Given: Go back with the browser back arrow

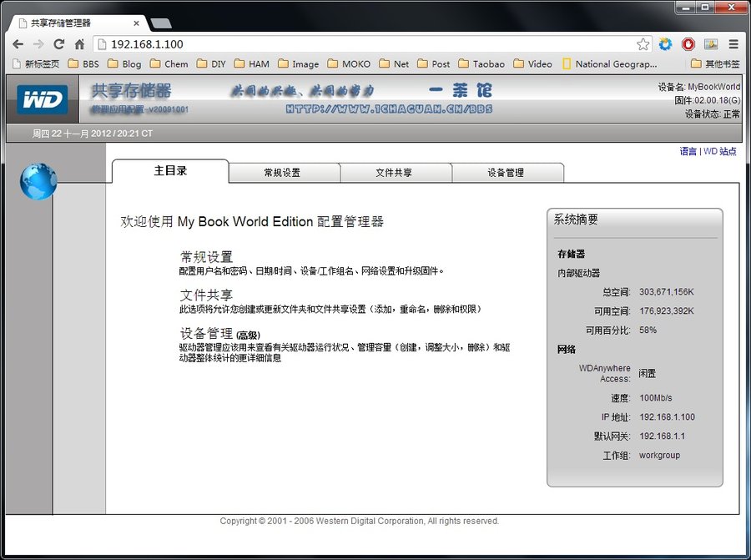Looking at the screenshot, I should point(18,44).
